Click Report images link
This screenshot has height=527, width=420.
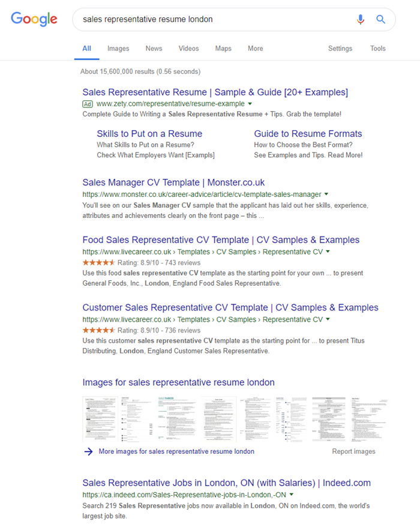pyautogui.click(x=353, y=451)
